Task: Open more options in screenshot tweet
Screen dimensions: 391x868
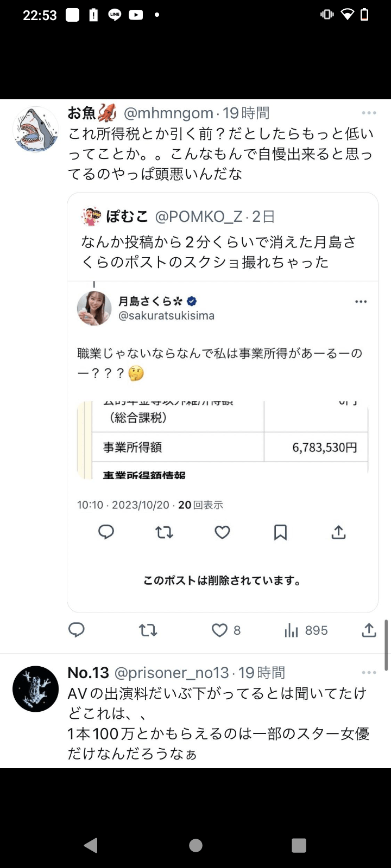Action: [x=361, y=302]
